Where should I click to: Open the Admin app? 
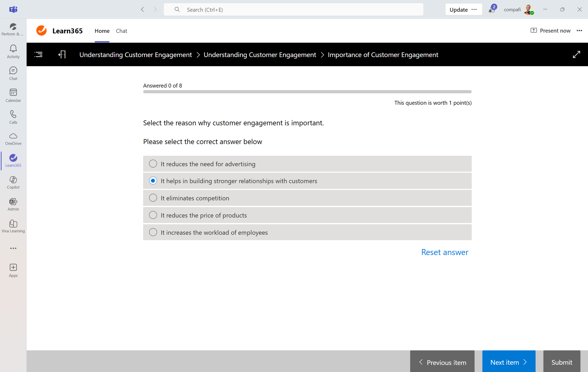click(13, 204)
